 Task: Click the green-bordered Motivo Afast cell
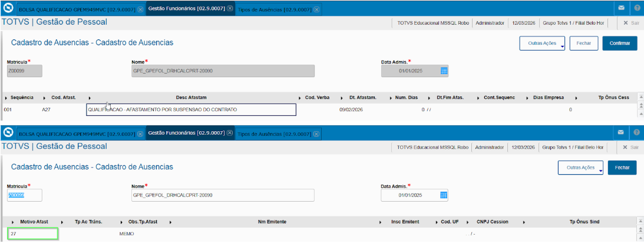click(33, 234)
